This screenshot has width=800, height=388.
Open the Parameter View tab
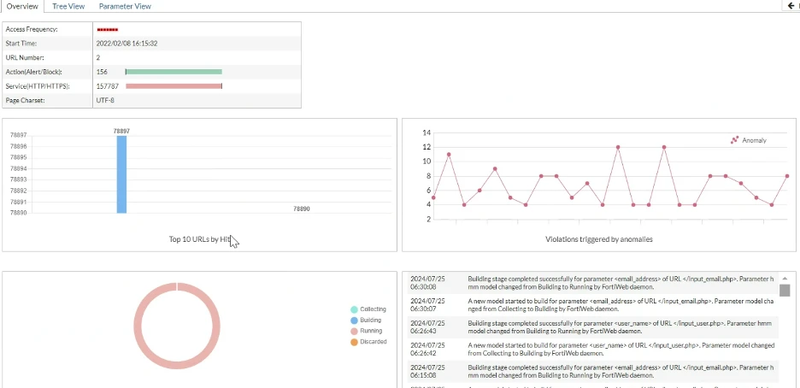tap(124, 7)
